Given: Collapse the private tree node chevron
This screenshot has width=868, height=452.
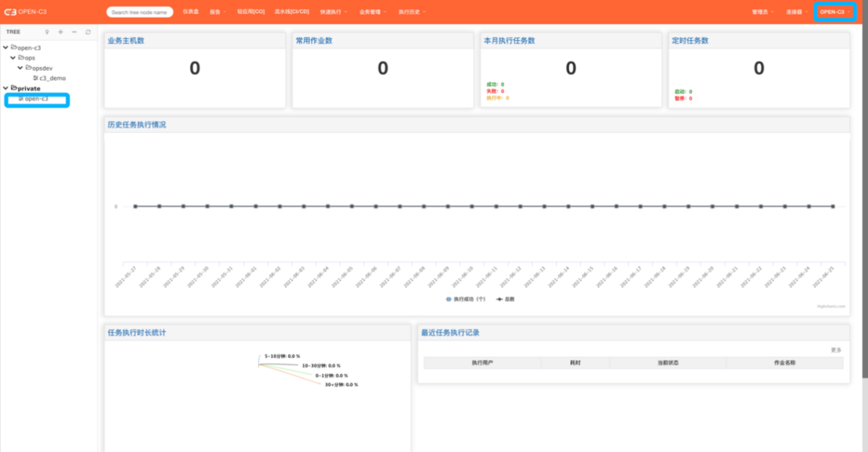Looking at the screenshot, I should tap(6, 88).
